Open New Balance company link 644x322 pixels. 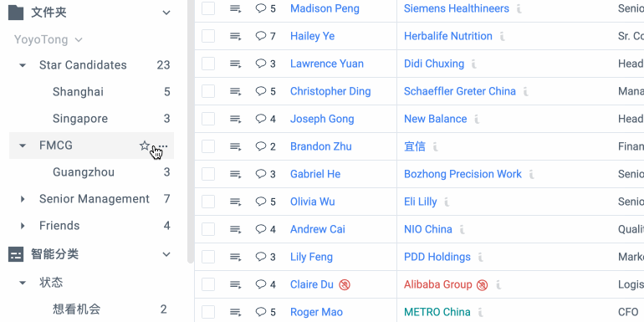point(436,119)
